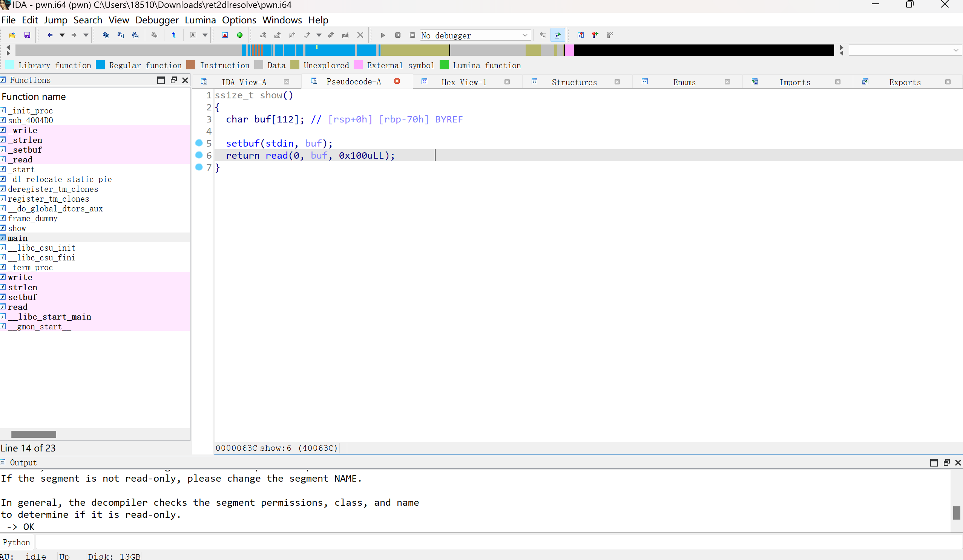Open the breakpoint list icon
Screen dimensions: 963x560
pyautogui.click(x=580, y=35)
